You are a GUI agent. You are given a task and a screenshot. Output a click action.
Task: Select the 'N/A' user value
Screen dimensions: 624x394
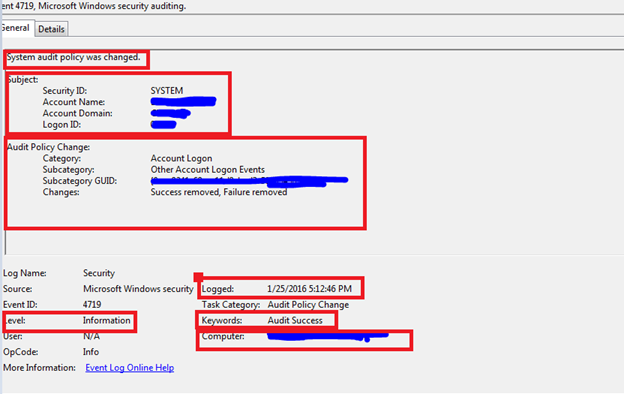point(91,336)
